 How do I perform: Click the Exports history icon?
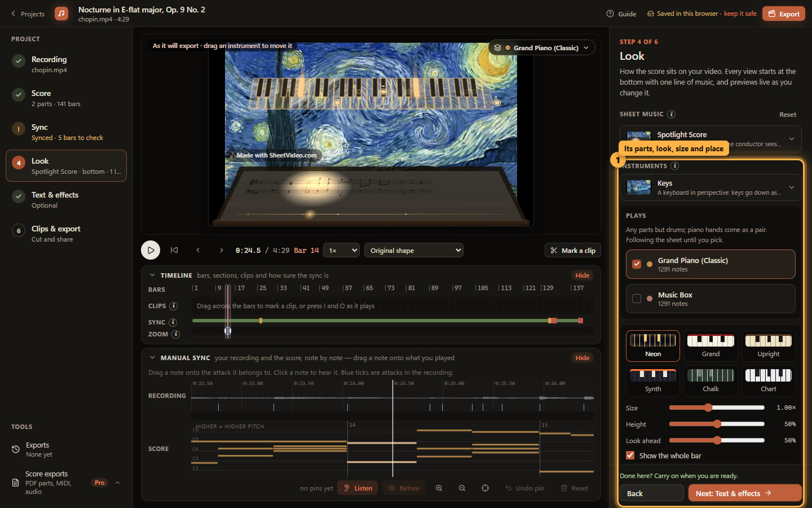click(16, 449)
